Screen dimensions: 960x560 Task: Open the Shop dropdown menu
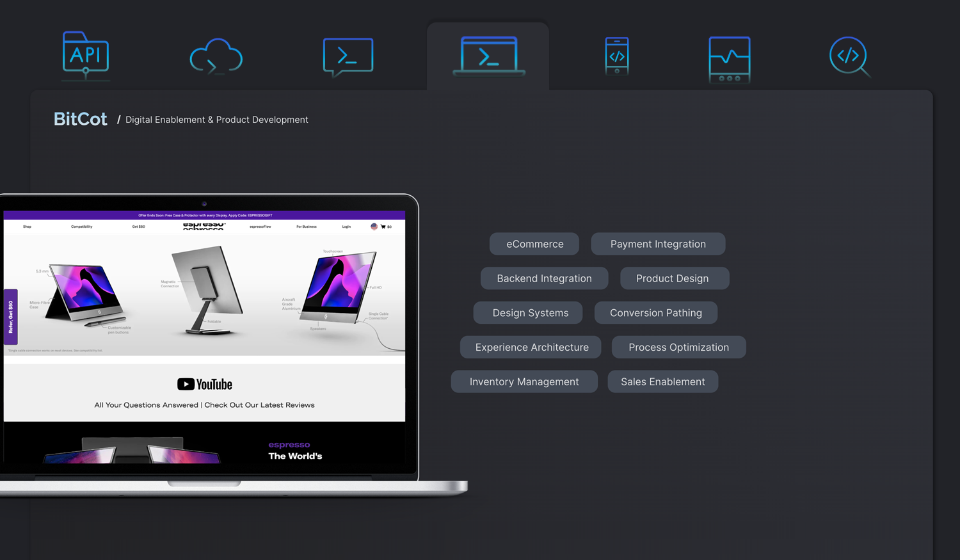pyautogui.click(x=26, y=227)
